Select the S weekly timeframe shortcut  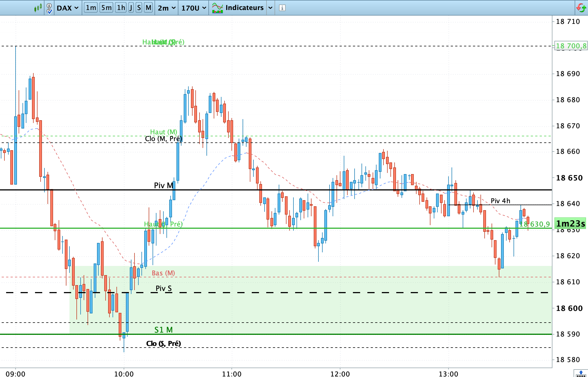click(x=139, y=8)
